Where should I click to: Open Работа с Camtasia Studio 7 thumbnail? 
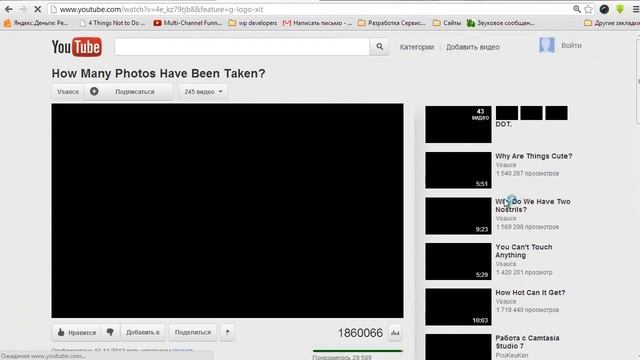tap(458, 347)
